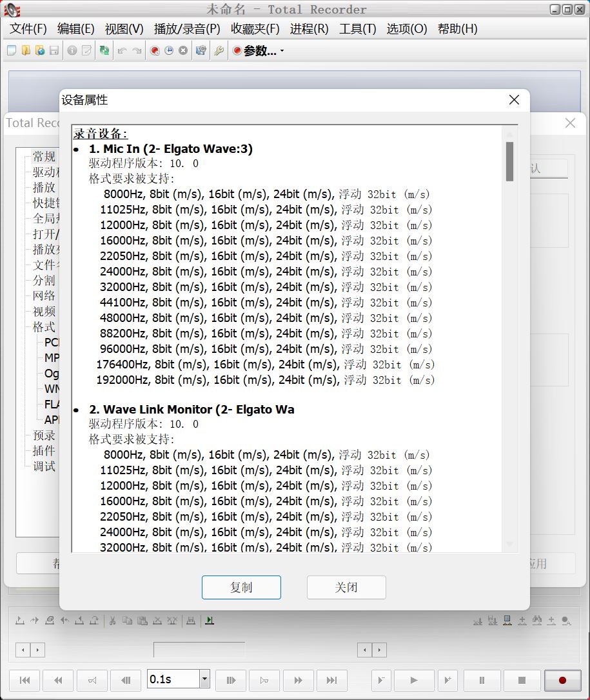Viewport: 590px width, 700px height.
Task: Expand the 参数 recording parameters dropdown arrow
Action: coord(282,51)
